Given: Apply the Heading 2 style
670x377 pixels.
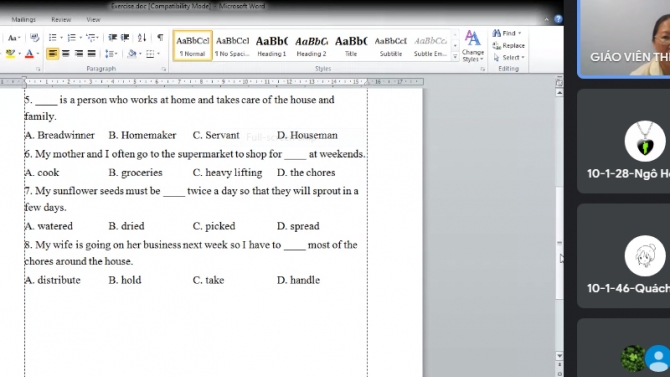Looking at the screenshot, I should pyautogui.click(x=311, y=45).
